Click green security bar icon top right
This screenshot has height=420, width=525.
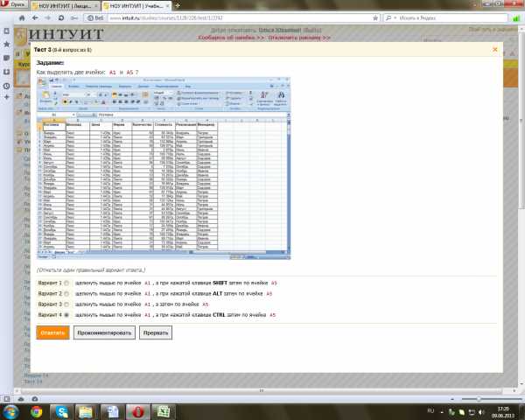(x=516, y=18)
